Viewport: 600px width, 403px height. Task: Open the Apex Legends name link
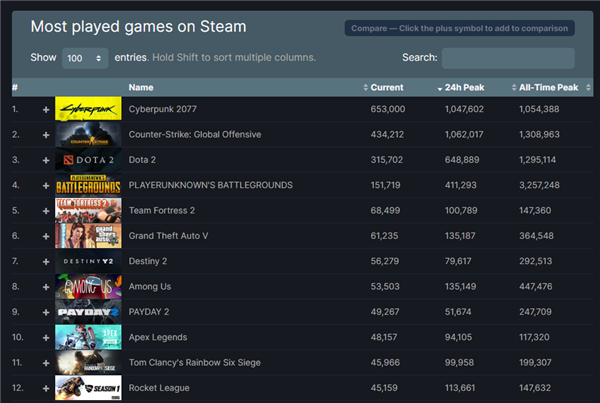point(158,337)
